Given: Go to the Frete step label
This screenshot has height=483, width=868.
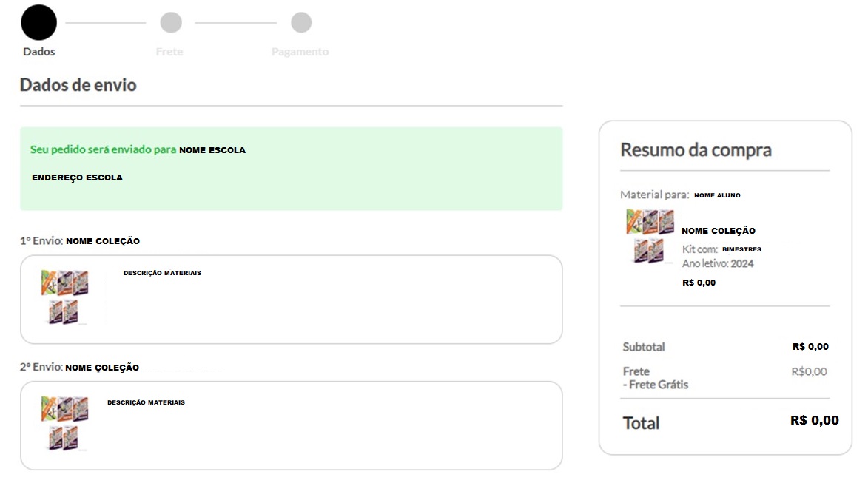Looking at the screenshot, I should pos(169,52).
